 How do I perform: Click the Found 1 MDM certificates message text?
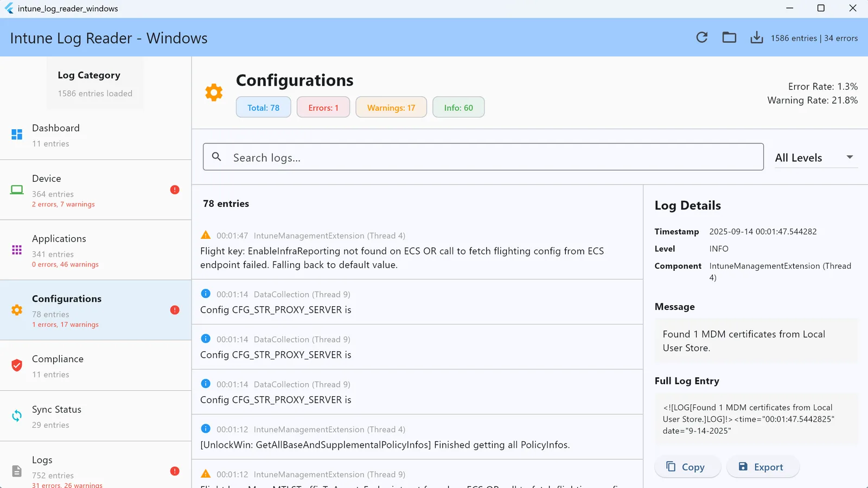click(x=744, y=341)
